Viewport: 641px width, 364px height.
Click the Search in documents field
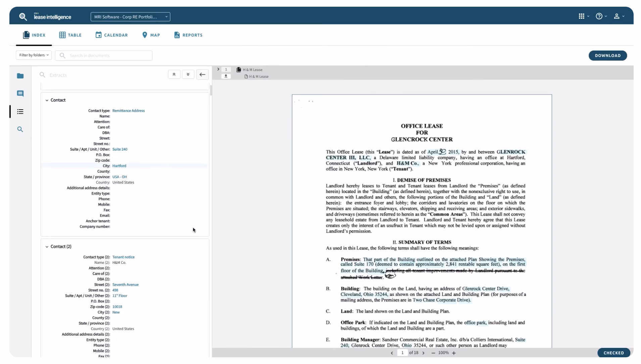[x=104, y=56]
